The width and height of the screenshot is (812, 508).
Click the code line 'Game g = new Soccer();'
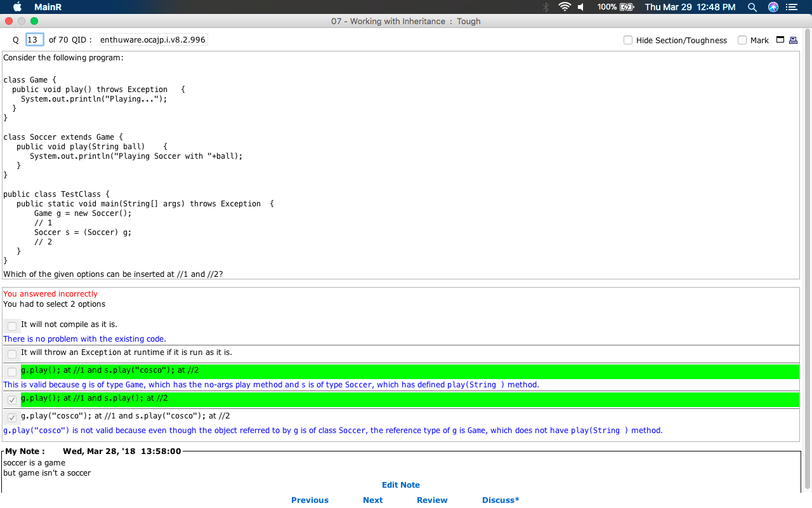[x=83, y=213]
